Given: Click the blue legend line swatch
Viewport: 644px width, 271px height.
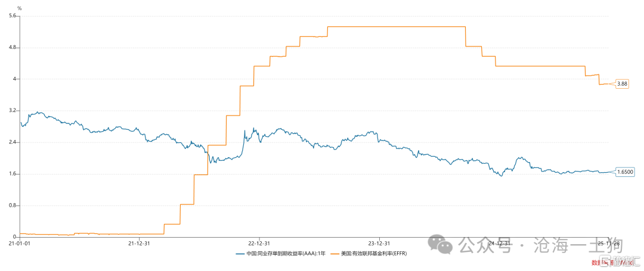Looking at the screenshot, I should [240, 254].
